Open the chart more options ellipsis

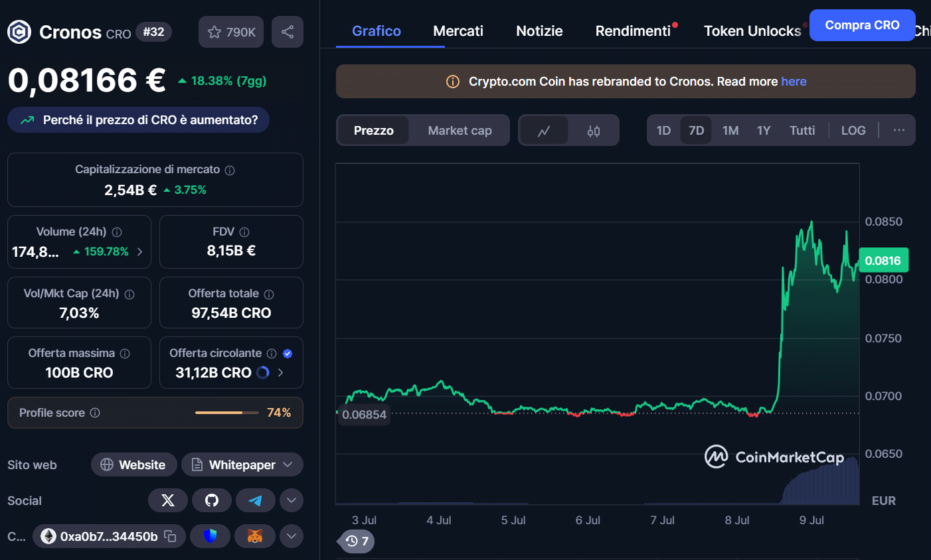pos(899,130)
